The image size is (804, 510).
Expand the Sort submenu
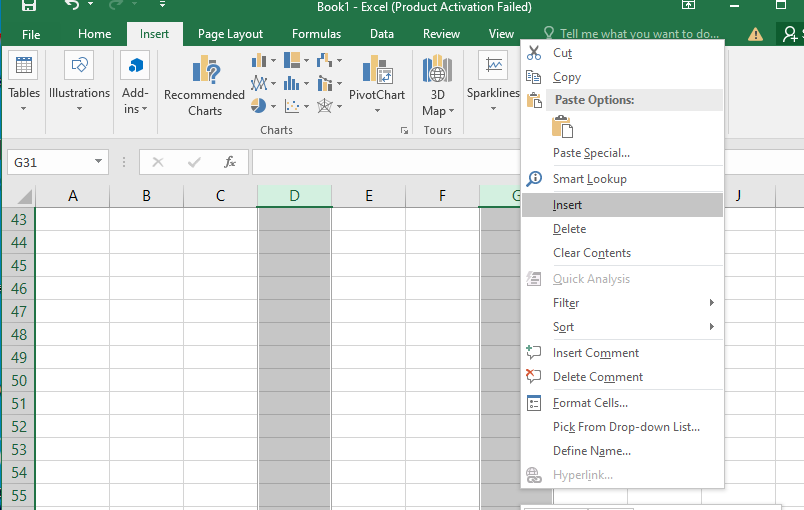click(x=622, y=327)
